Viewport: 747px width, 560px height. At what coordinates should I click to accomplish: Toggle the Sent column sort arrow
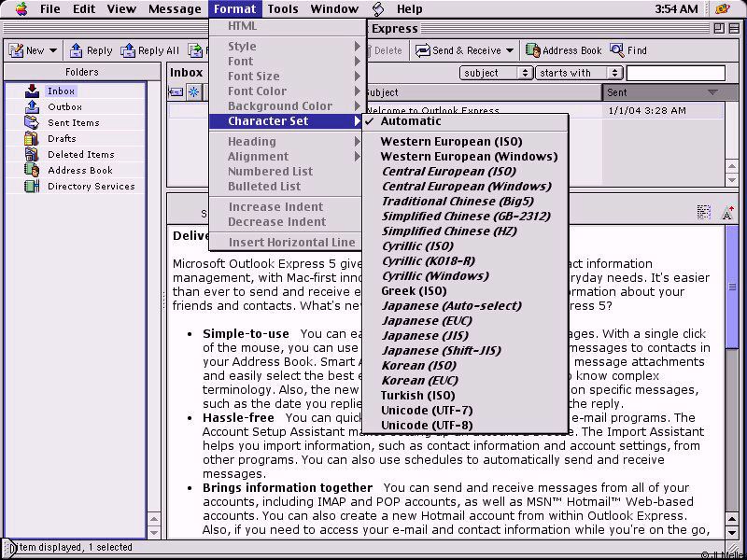tap(712, 92)
